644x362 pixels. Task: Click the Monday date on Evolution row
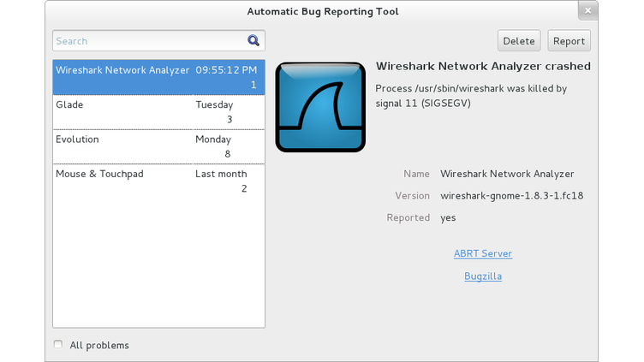tap(213, 139)
